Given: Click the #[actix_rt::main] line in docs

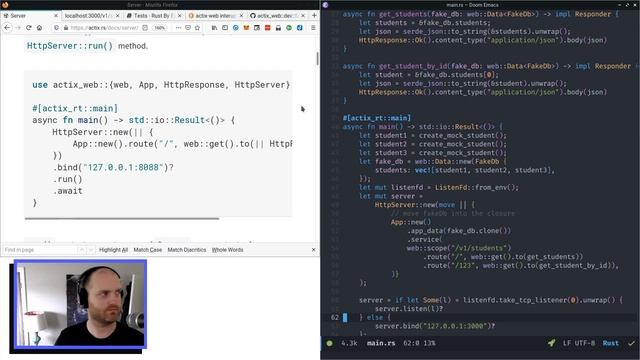Looking at the screenshot, I should 75,108.
